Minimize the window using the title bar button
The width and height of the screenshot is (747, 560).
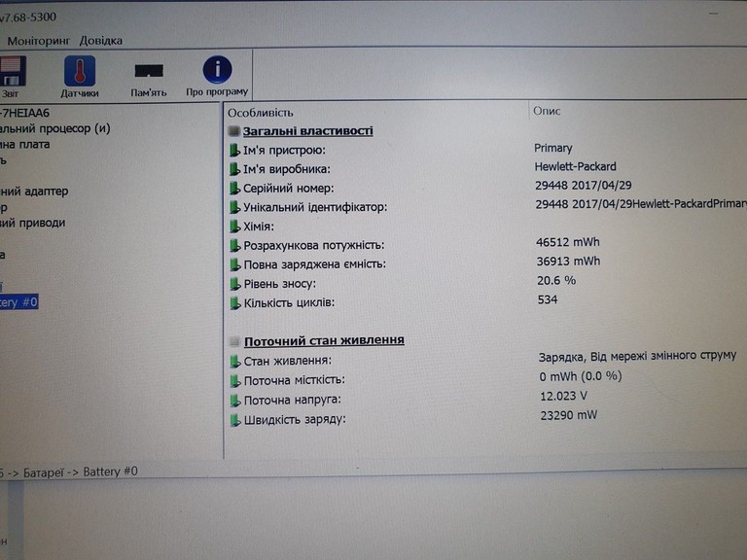pyautogui.click(x=713, y=14)
